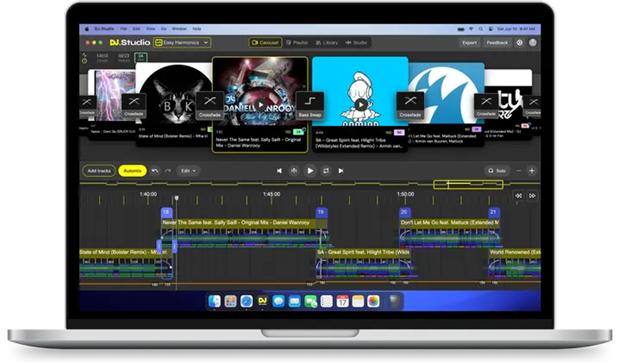Open the Window menu
The width and height of the screenshot is (619, 364).
(179, 29)
